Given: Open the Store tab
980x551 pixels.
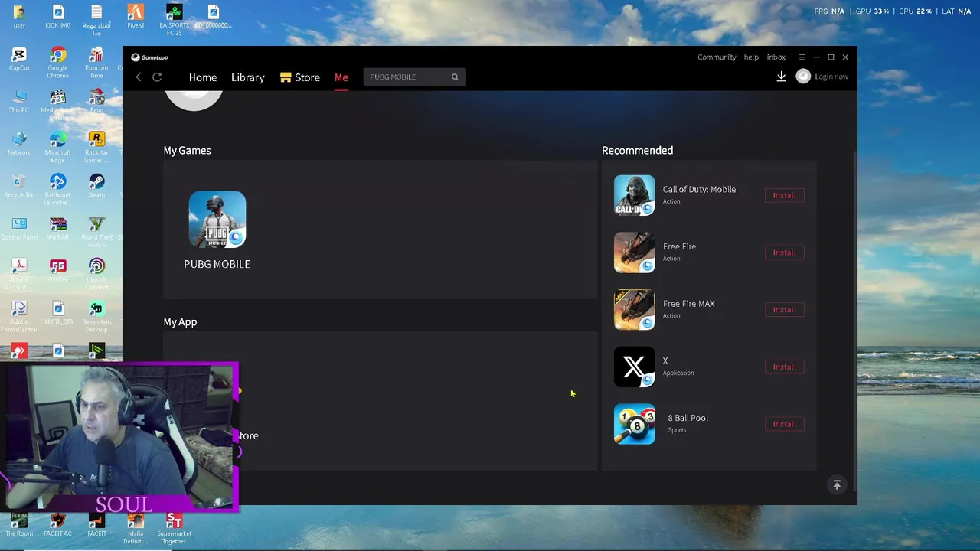Looking at the screenshot, I should (300, 77).
